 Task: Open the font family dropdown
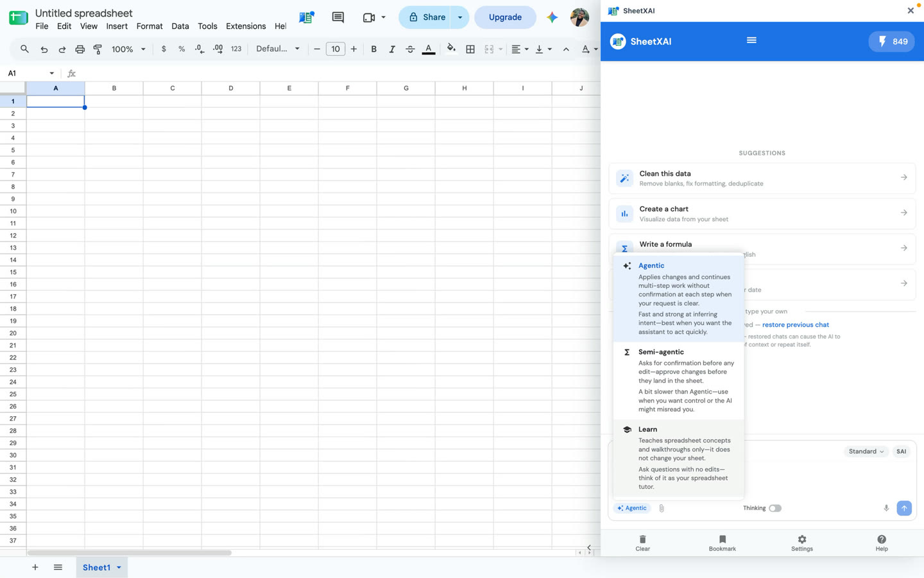pos(278,49)
